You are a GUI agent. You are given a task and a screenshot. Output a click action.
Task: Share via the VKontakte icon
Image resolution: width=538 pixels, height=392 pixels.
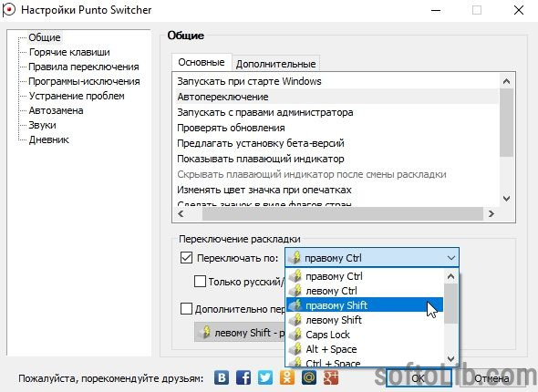222,377
